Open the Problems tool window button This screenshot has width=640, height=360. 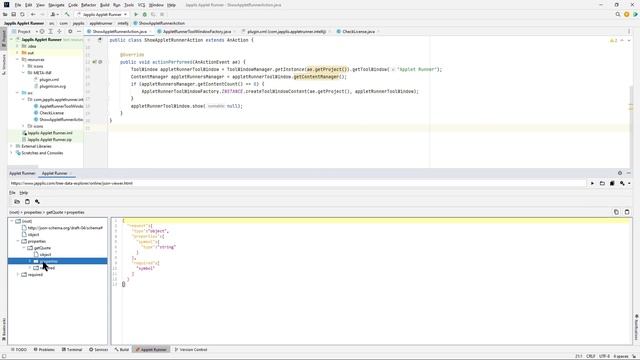(x=44, y=350)
